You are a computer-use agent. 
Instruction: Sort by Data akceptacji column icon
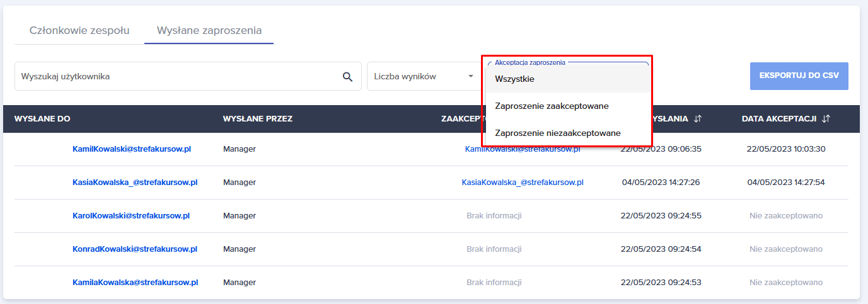point(826,118)
